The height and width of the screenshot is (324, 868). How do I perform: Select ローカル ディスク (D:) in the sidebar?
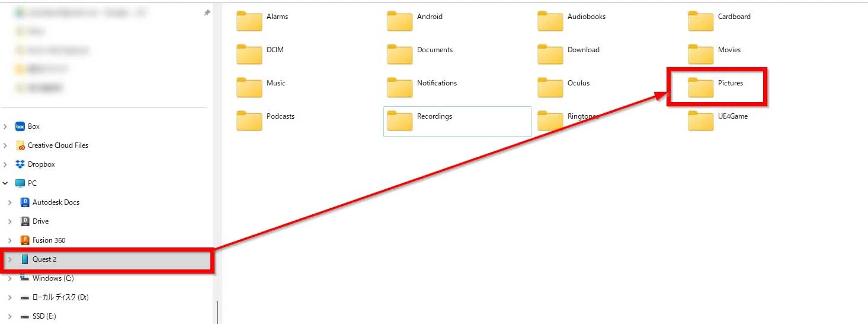[x=60, y=297]
